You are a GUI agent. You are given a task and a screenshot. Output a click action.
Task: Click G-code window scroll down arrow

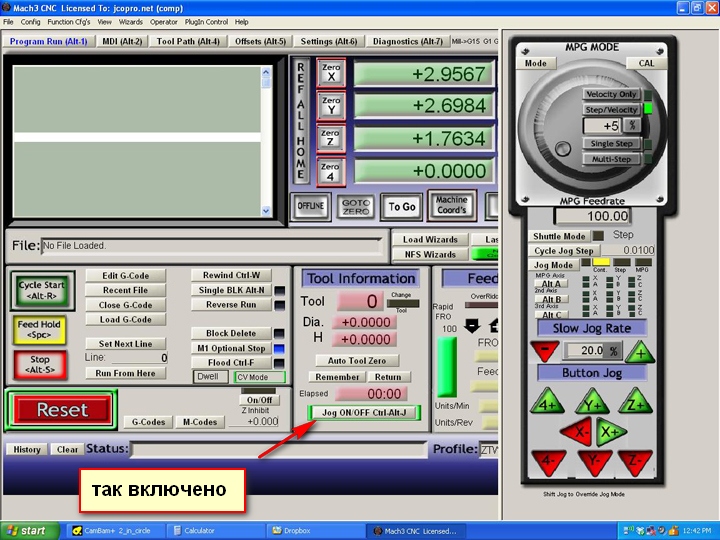point(266,211)
